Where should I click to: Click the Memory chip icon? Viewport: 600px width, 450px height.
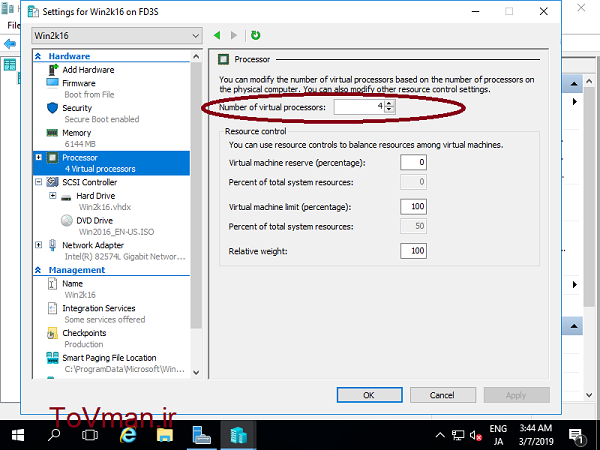(52, 133)
